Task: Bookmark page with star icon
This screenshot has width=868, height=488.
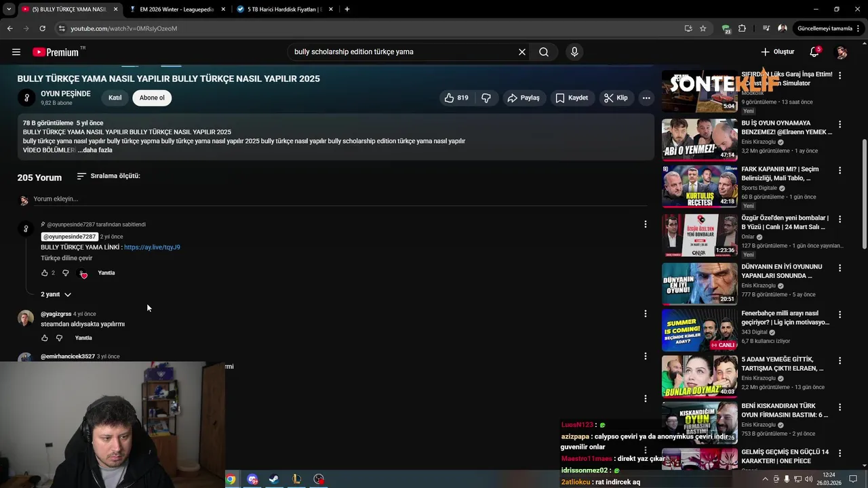Action: coord(703,28)
